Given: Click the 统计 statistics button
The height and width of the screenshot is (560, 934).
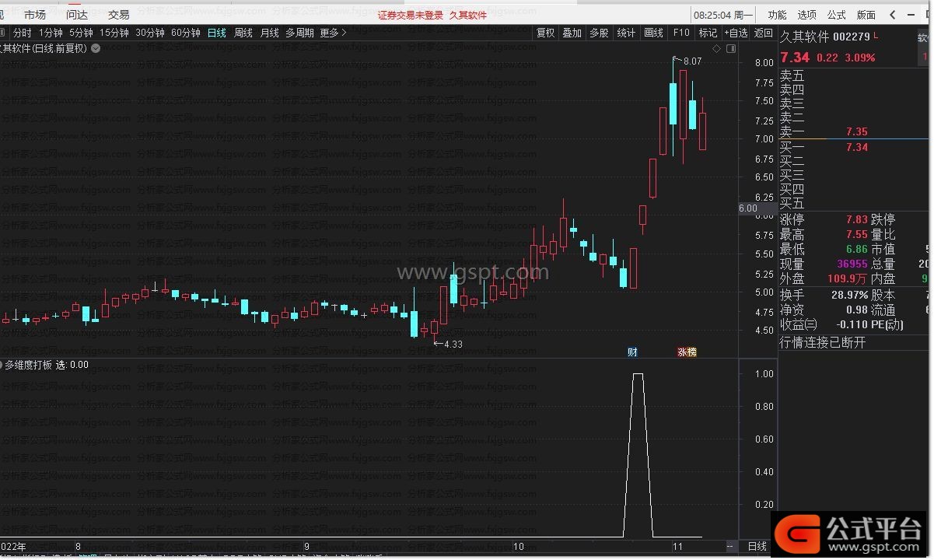Looking at the screenshot, I should 626,33.
